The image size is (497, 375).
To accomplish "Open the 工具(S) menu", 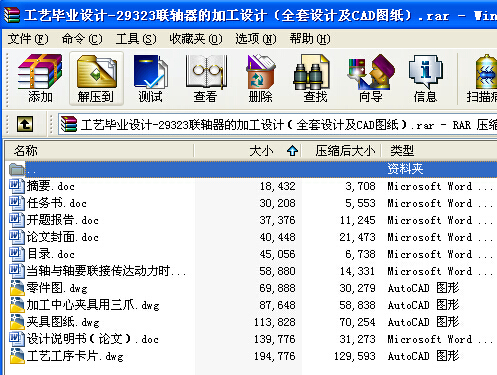I will (136, 39).
